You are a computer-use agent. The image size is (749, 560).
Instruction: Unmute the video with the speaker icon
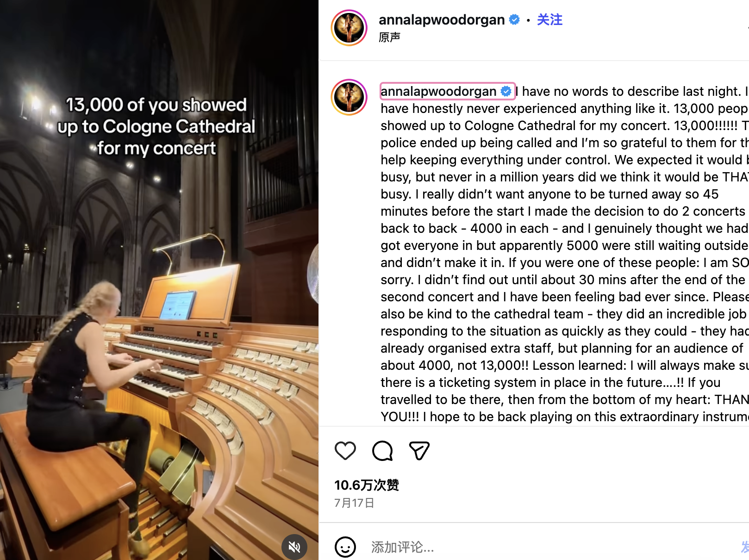pos(294,547)
